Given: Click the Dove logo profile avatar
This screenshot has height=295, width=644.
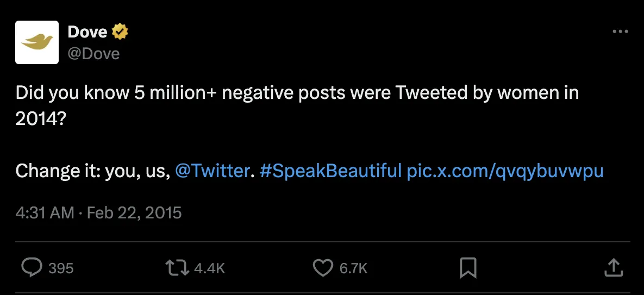Looking at the screenshot, I should pos(37,42).
